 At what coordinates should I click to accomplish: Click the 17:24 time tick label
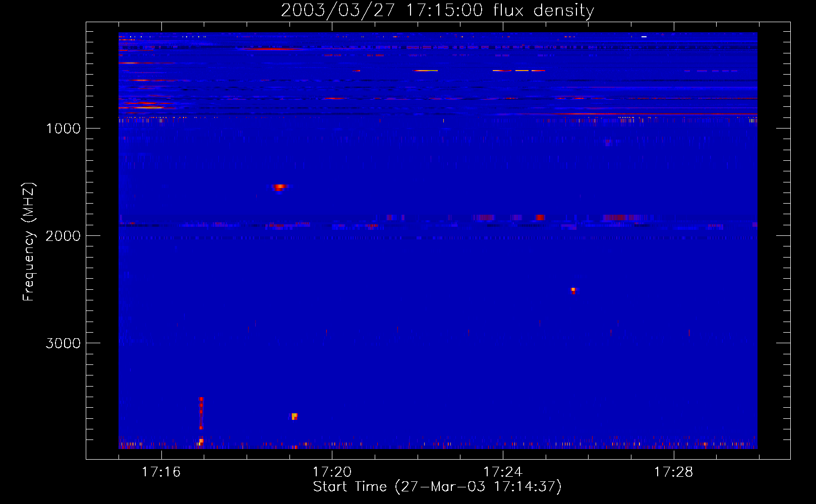click(x=503, y=472)
